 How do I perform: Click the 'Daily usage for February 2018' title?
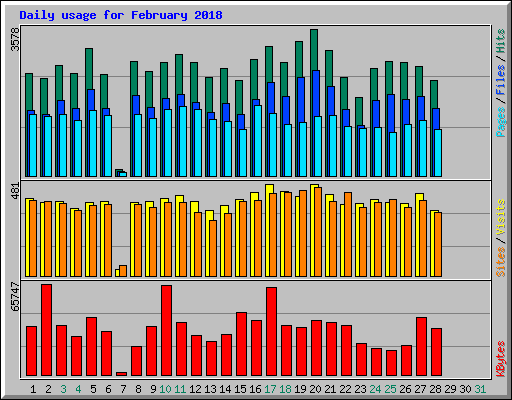pos(121,15)
